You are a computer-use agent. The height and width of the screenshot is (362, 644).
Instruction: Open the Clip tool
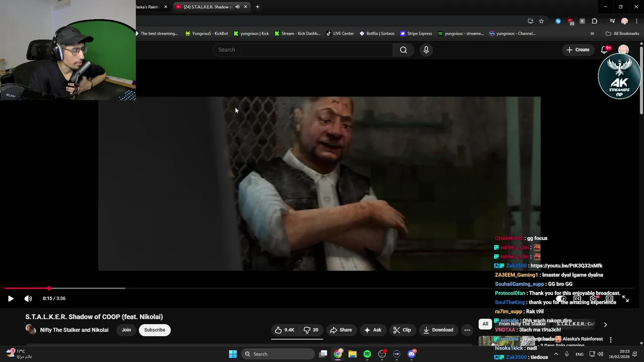402,330
